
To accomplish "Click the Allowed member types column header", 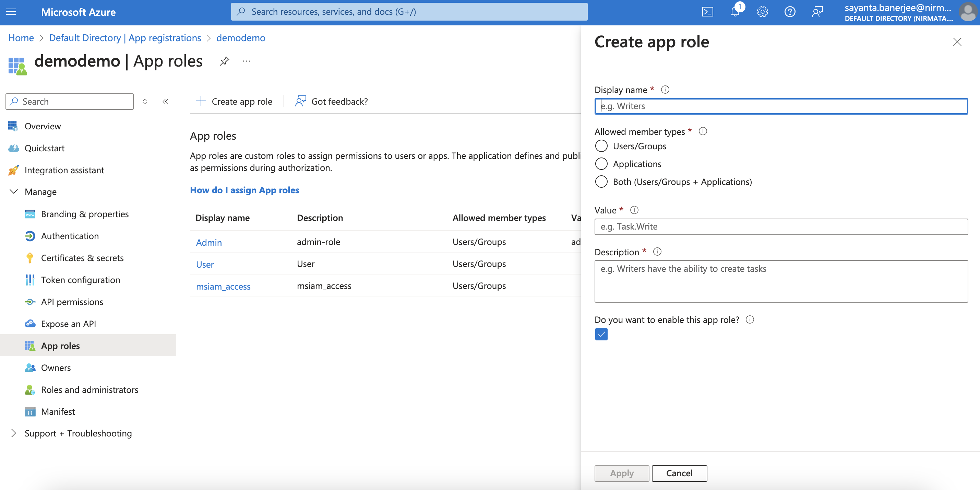I will [x=499, y=218].
